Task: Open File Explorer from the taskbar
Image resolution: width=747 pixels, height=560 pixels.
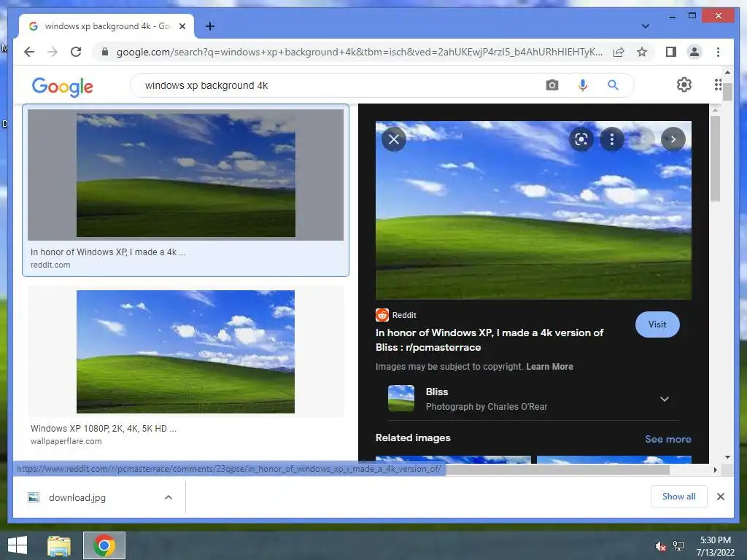Action: tap(59, 545)
